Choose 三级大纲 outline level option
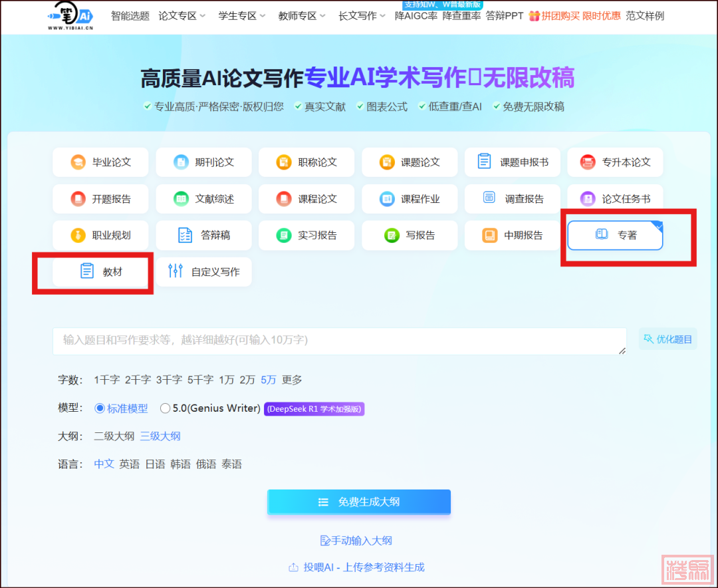Screen dimensions: 718x588 [x=160, y=436]
